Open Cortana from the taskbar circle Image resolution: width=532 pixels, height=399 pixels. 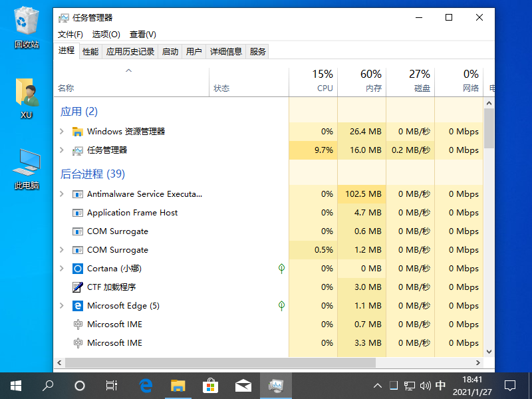pos(80,386)
